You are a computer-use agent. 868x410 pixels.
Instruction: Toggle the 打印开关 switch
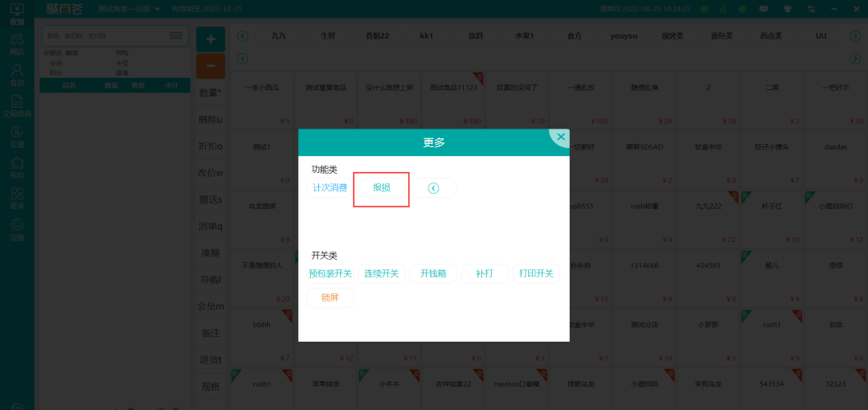(536, 273)
